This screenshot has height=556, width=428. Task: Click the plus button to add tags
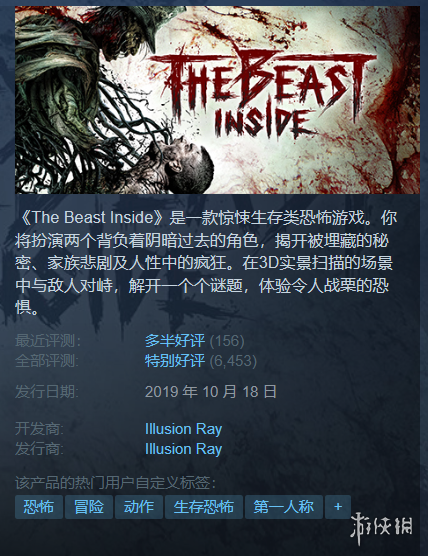click(x=338, y=507)
